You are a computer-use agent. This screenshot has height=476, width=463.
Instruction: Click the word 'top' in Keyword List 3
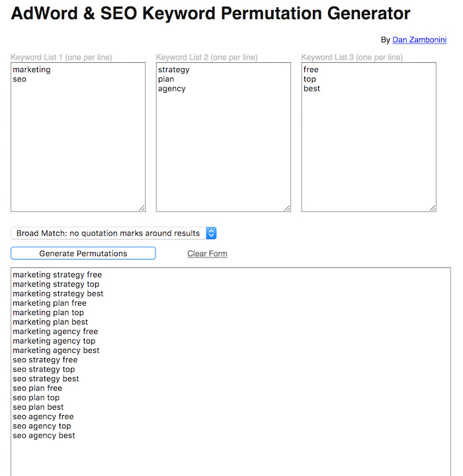(310, 79)
